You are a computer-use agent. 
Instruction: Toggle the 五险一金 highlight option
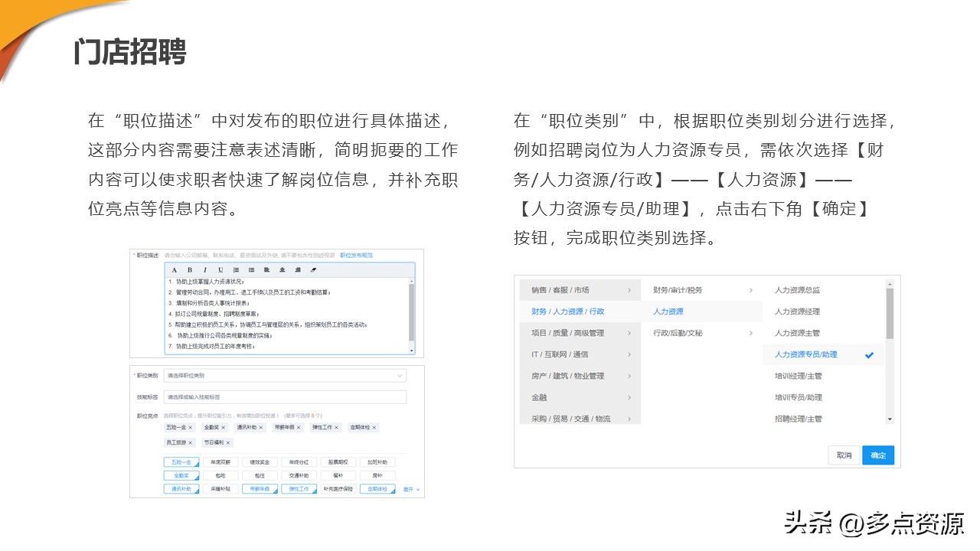[181, 462]
